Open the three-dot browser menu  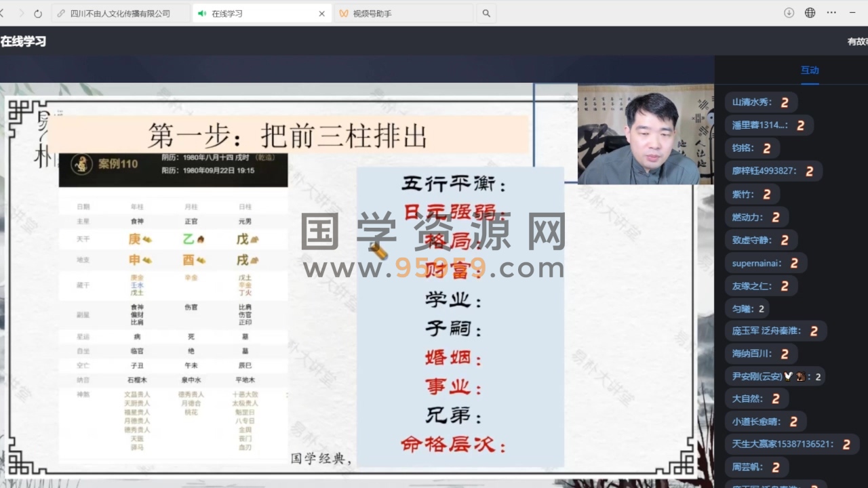(831, 13)
